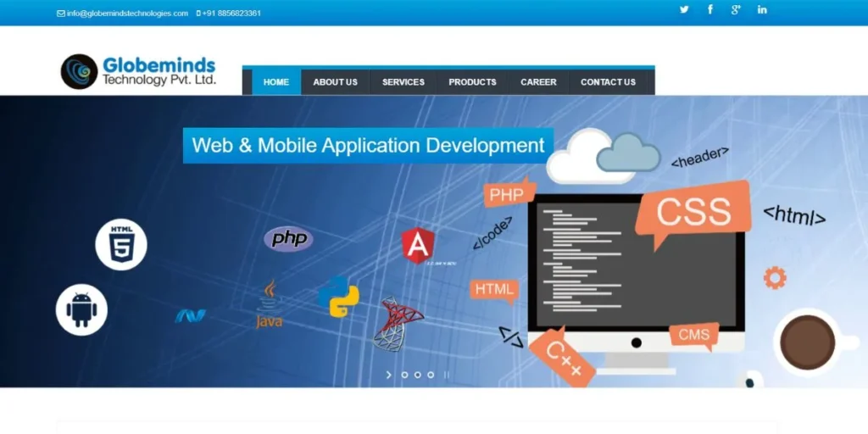Click the <header> tag text
The height and width of the screenshot is (434, 868).
point(700,157)
